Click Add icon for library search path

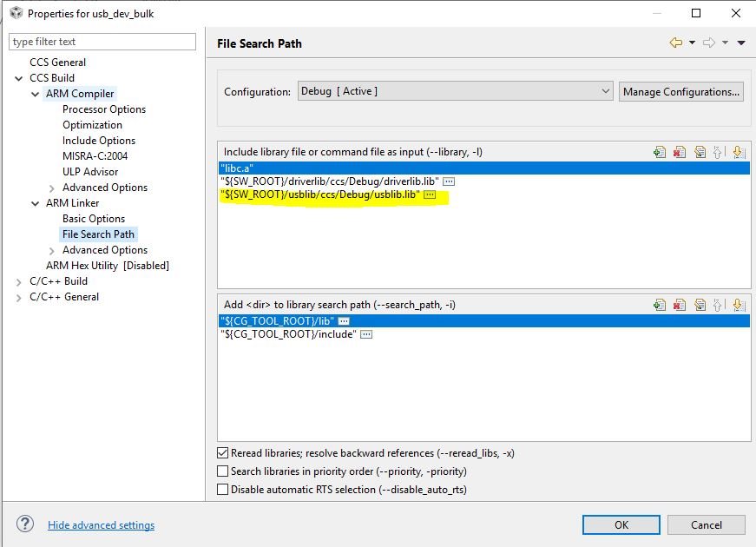(x=660, y=305)
